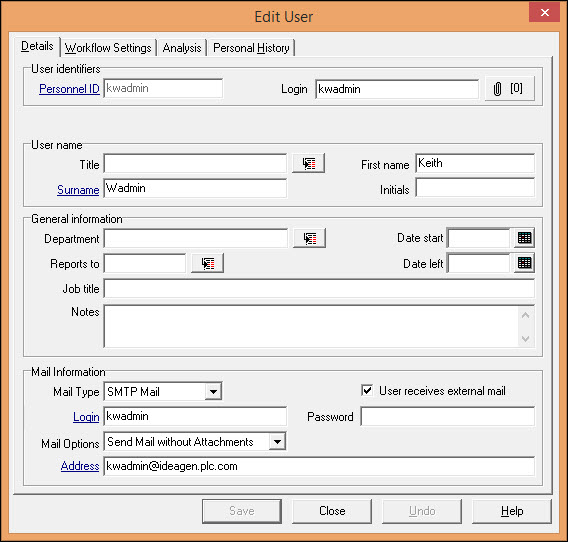Open the Title lookup list icon

coord(308,163)
